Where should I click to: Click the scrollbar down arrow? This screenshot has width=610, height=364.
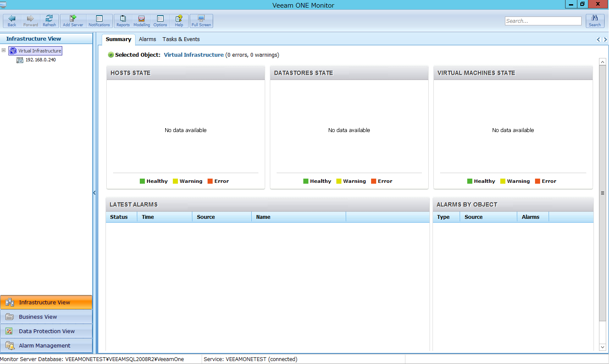[602, 347]
